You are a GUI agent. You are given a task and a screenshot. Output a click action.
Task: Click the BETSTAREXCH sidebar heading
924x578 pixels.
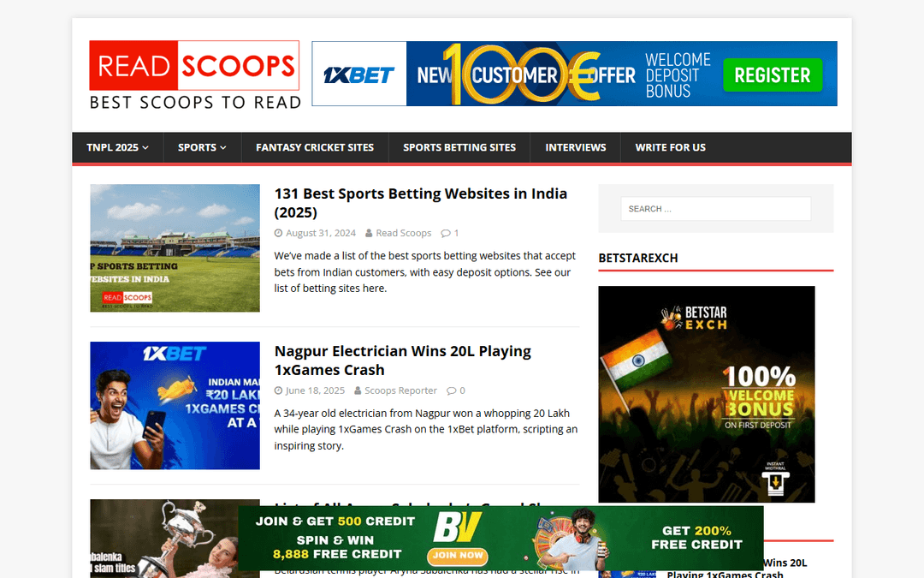(x=638, y=258)
